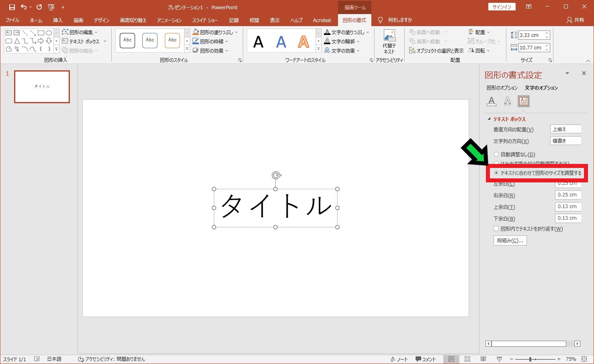Click ノート in status bar
Screen dimensions: 594x364
(x=399, y=359)
